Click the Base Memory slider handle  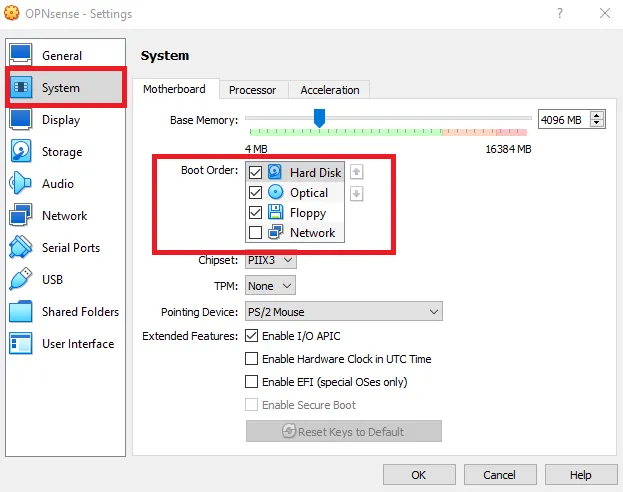[x=319, y=118]
